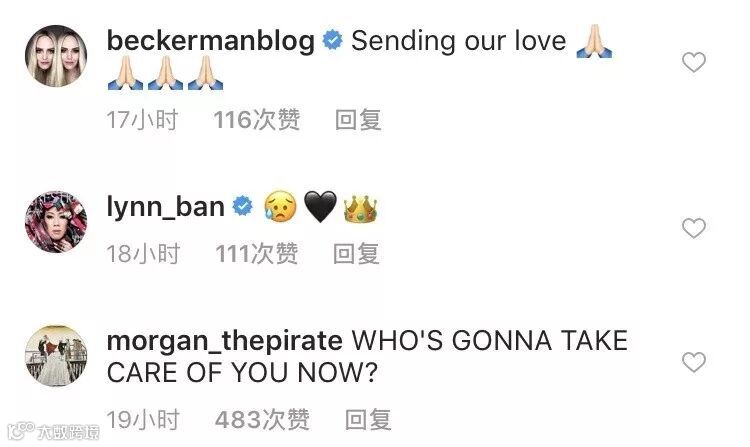This screenshot has width=750, height=447.
Task: View the 483次赞 likes list
Action: [262, 420]
